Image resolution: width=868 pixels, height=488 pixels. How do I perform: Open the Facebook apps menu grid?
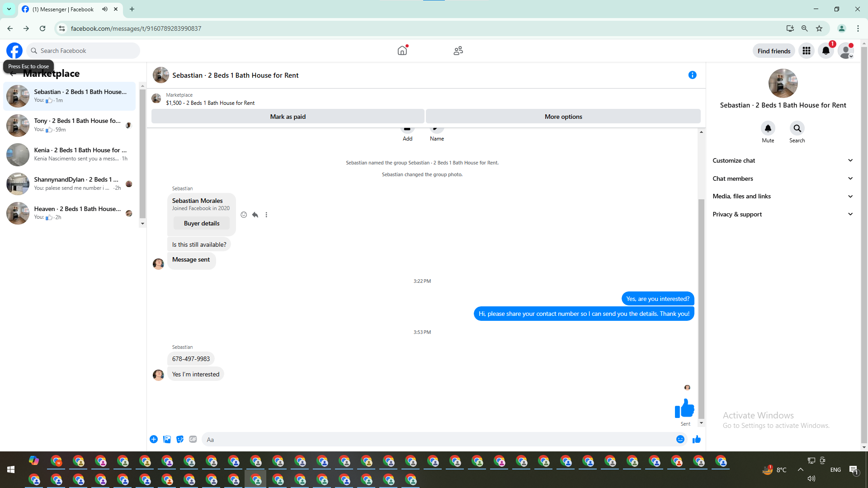tap(806, 51)
